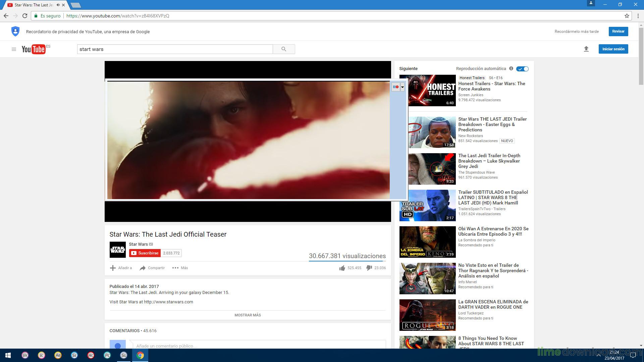The width and height of the screenshot is (644, 362).
Task: Click the Suscribirse button
Action: 145,253
